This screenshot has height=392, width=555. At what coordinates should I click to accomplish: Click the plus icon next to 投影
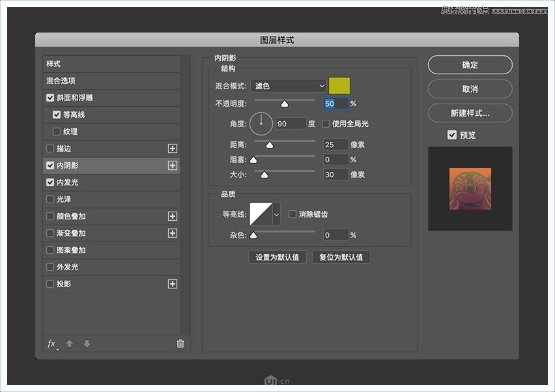click(x=173, y=284)
